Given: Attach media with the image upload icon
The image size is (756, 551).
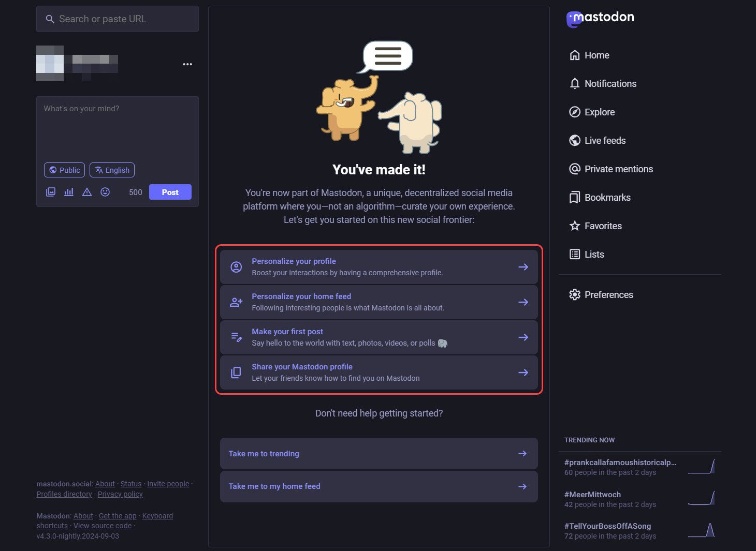Looking at the screenshot, I should 51,191.
